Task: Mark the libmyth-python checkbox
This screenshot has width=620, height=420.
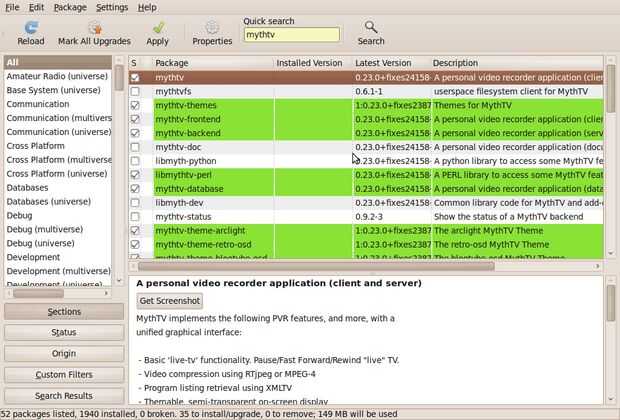Action: [135, 161]
